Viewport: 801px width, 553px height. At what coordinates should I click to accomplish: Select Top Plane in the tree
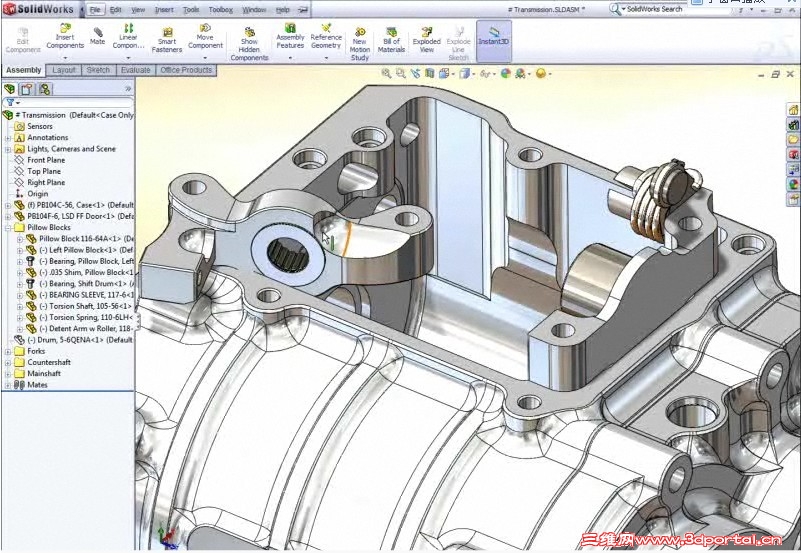tap(44, 171)
